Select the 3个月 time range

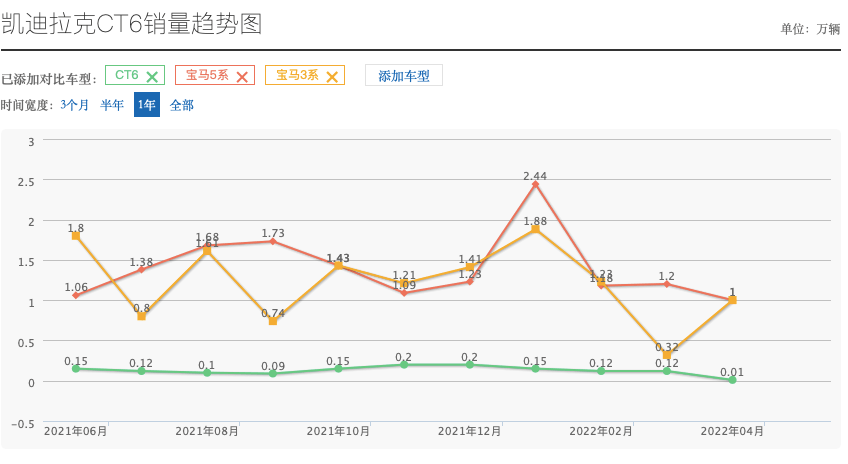pyautogui.click(x=74, y=105)
